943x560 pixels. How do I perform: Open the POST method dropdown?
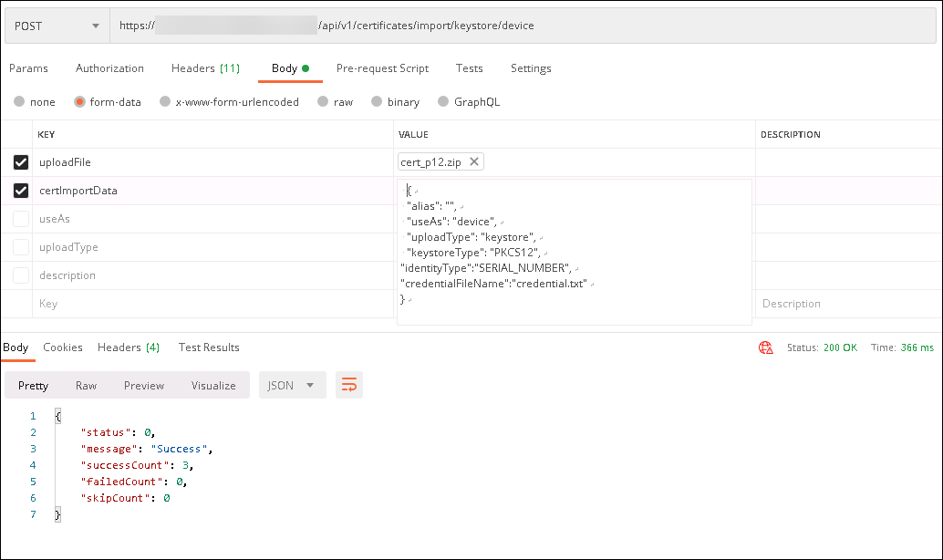[57, 26]
